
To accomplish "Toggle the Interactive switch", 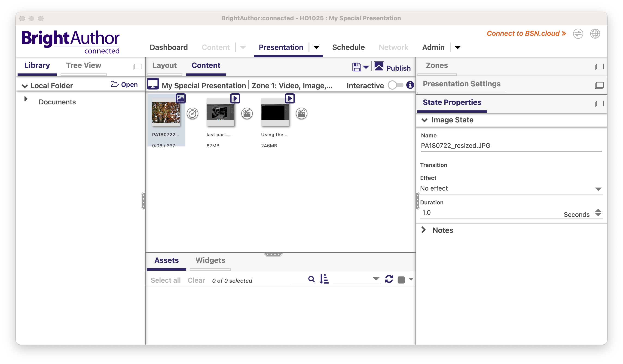I will click(x=395, y=85).
